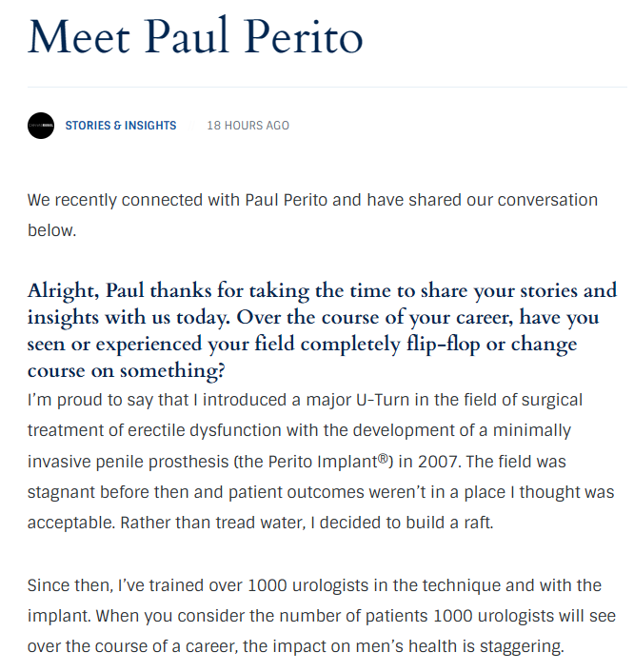This screenshot has height=672, width=634.
Task: Click the words 'Perito Implant' in the paragraph
Action: point(323,462)
